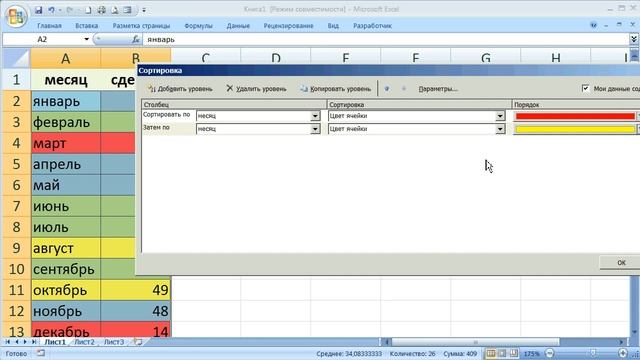
Task: Go to last sheet navigation arrow
Action: click(x=33, y=342)
